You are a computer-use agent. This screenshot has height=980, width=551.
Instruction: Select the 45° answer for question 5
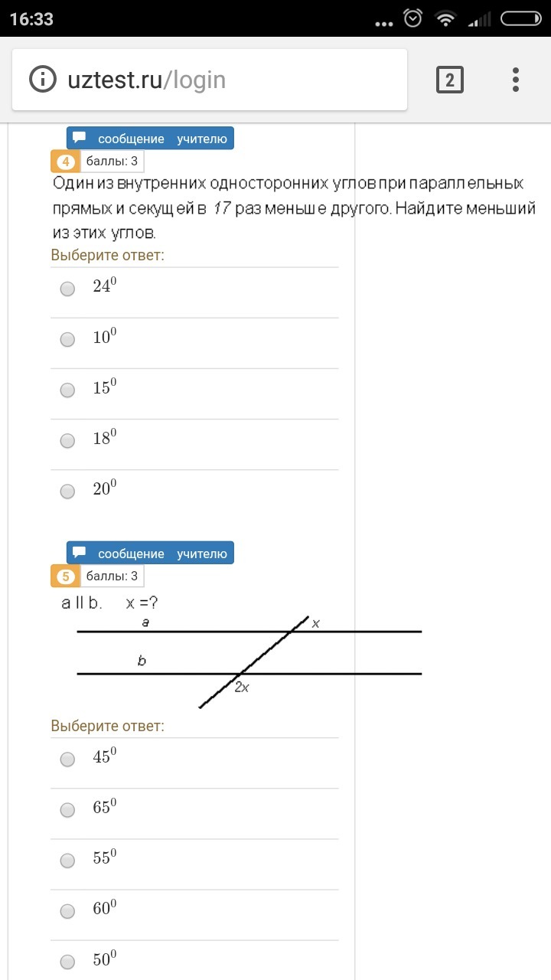tap(67, 760)
